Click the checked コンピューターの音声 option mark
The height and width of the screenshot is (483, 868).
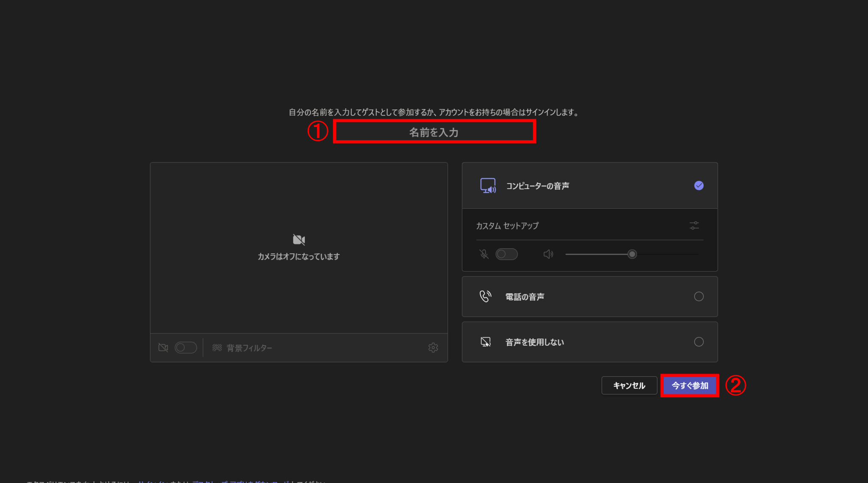click(x=699, y=186)
